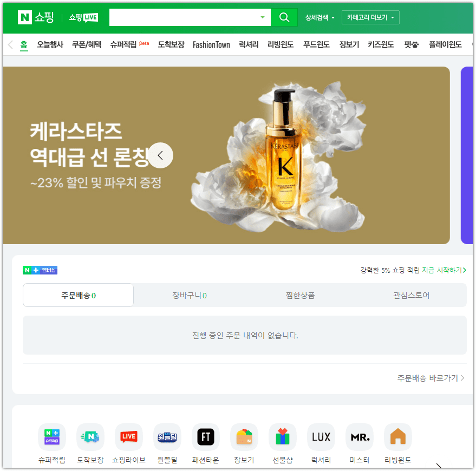Click the 리빙윈도 house icon
This screenshot has width=476, height=471.
[x=397, y=436]
